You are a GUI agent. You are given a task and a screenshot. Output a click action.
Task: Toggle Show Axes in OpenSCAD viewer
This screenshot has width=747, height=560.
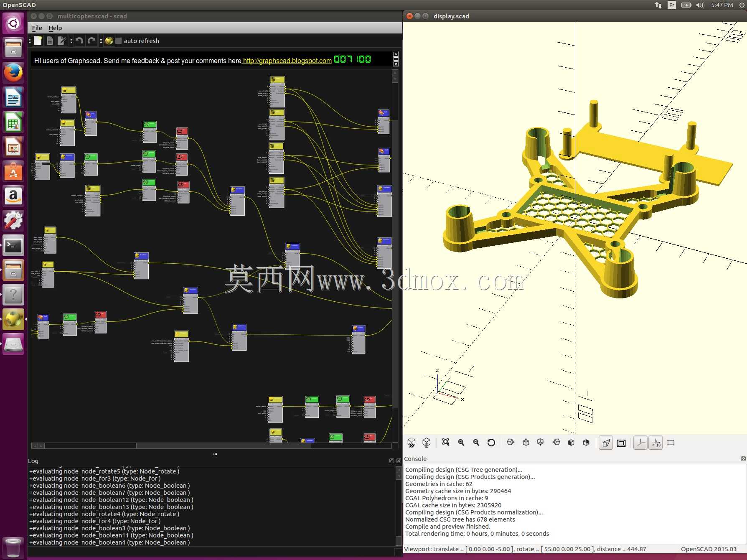[x=640, y=443]
